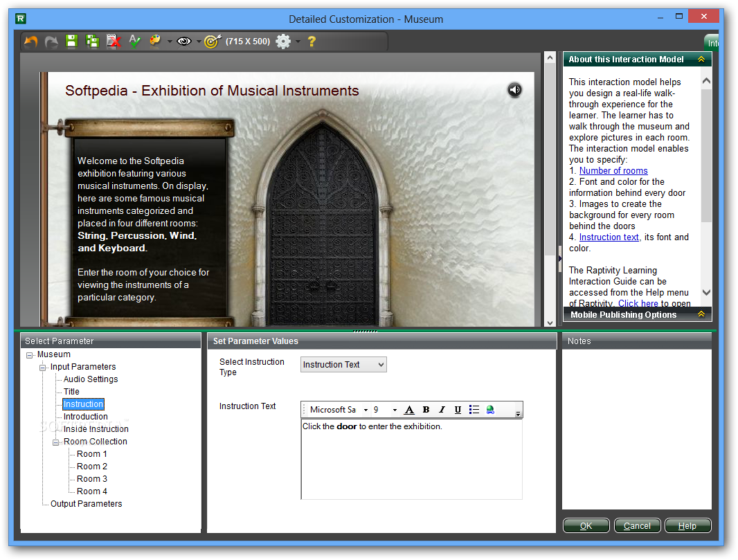Select Audio Settings in the tree
The height and width of the screenshot is (560, 738).
point(91,379)
